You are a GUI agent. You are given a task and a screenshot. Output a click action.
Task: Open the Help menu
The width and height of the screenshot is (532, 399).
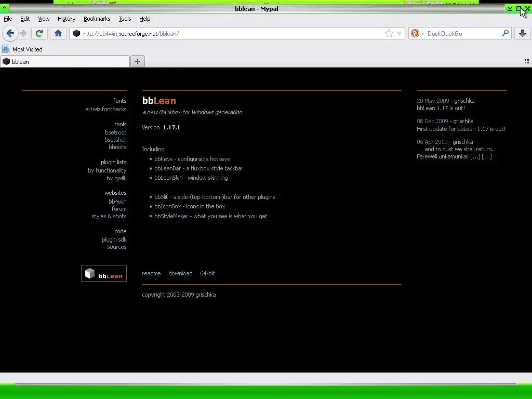145,19
